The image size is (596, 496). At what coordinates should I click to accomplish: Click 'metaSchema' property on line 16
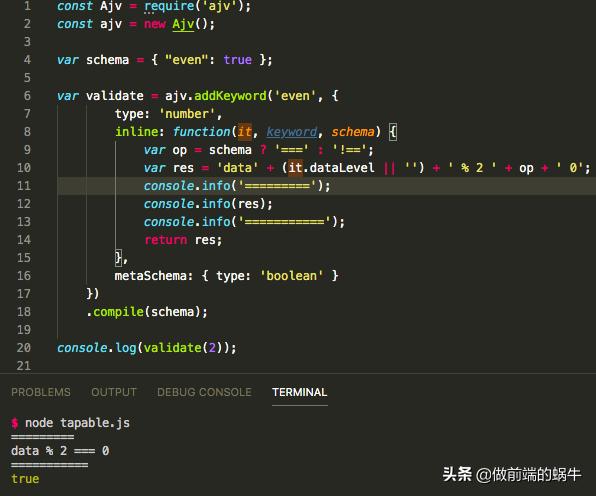pos(151,276)
